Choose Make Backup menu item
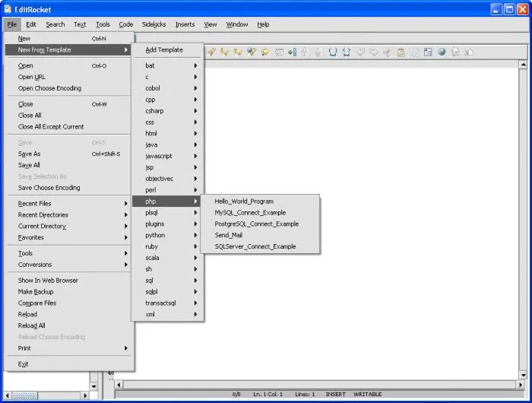The height and width of the screenshot is (403, 532). coord(69,292)
